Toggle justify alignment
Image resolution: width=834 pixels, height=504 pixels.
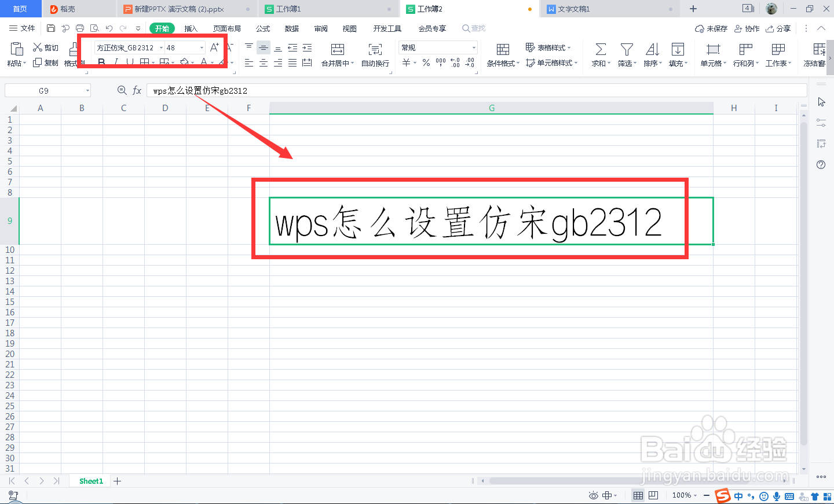click(x=292, y=62)
